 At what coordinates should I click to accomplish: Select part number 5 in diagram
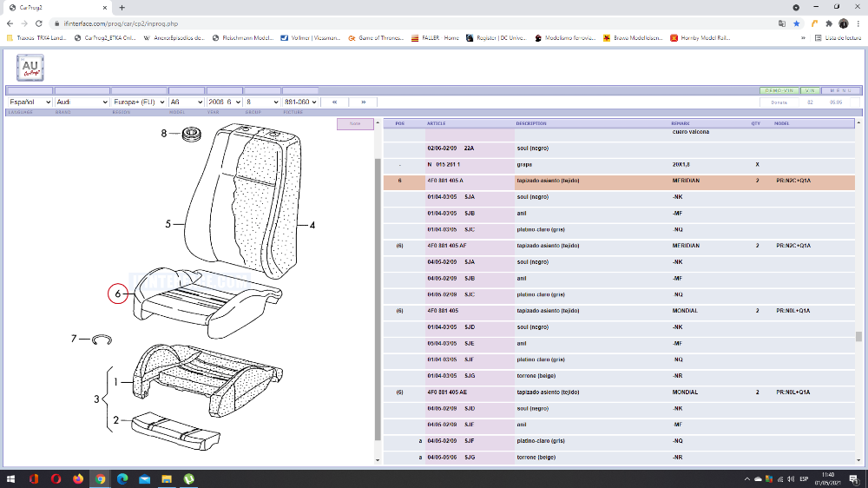168,224
